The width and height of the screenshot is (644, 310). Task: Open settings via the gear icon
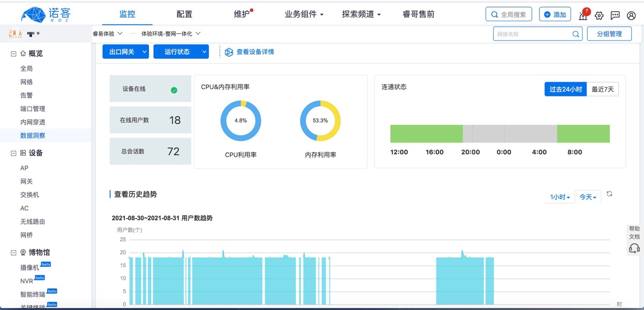[599, 15]
